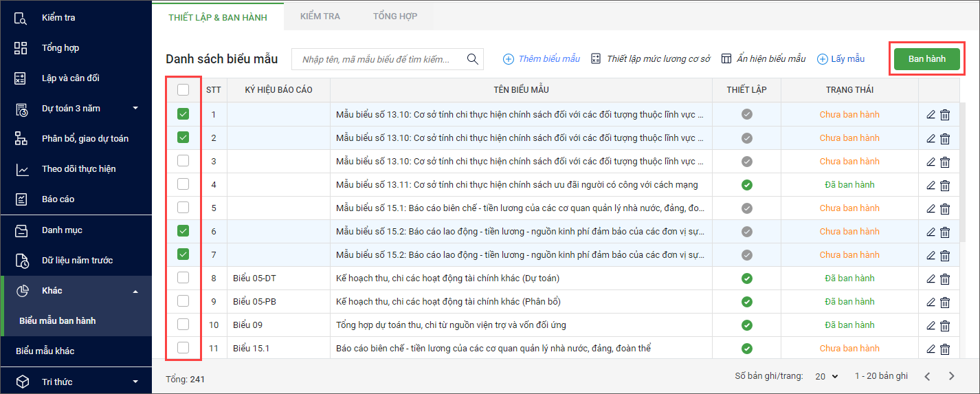Click the edit pencil icon for row 10

click(931, 325)
